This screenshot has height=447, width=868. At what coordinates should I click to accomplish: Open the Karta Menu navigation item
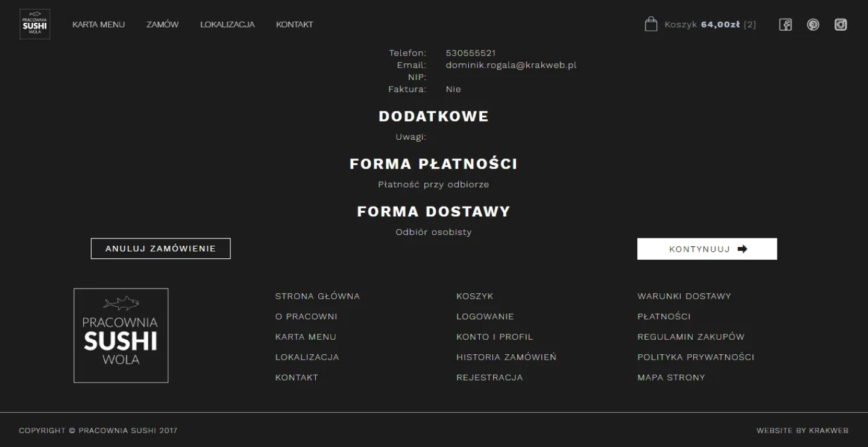99,25
